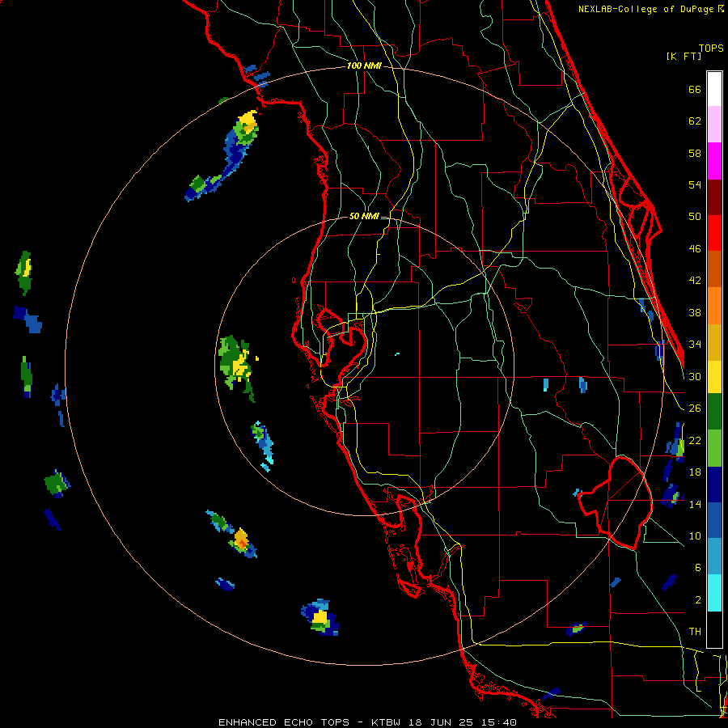
Task: Click the 100 NMI range ring label
Action: (x=365, y=66)
